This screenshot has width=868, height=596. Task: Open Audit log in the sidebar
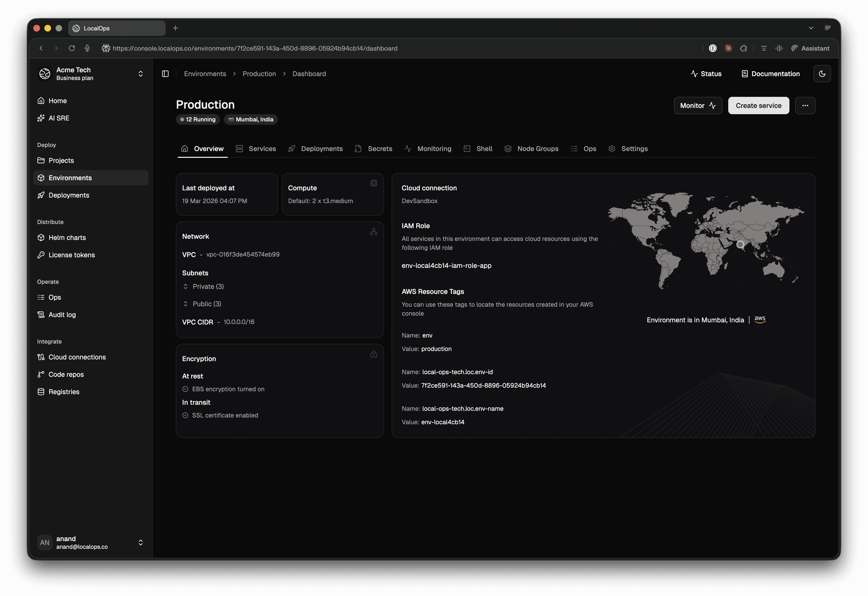pos(62,314)
